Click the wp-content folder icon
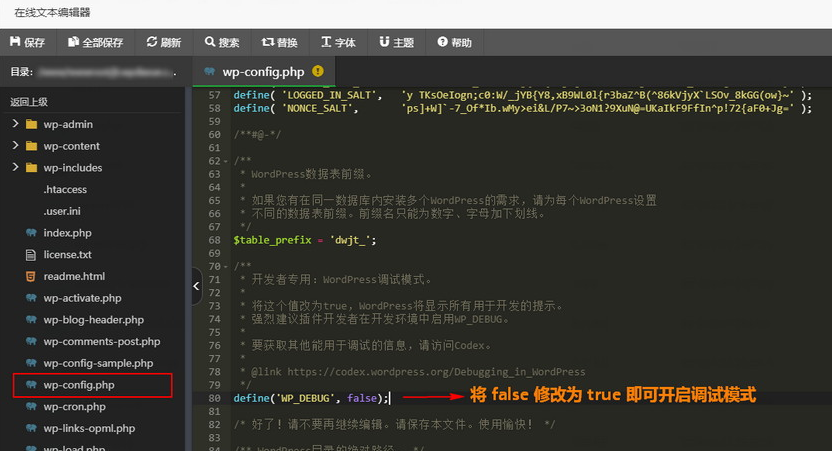The image size is (832, 451). pyautogui.click(x=31, y=146)
